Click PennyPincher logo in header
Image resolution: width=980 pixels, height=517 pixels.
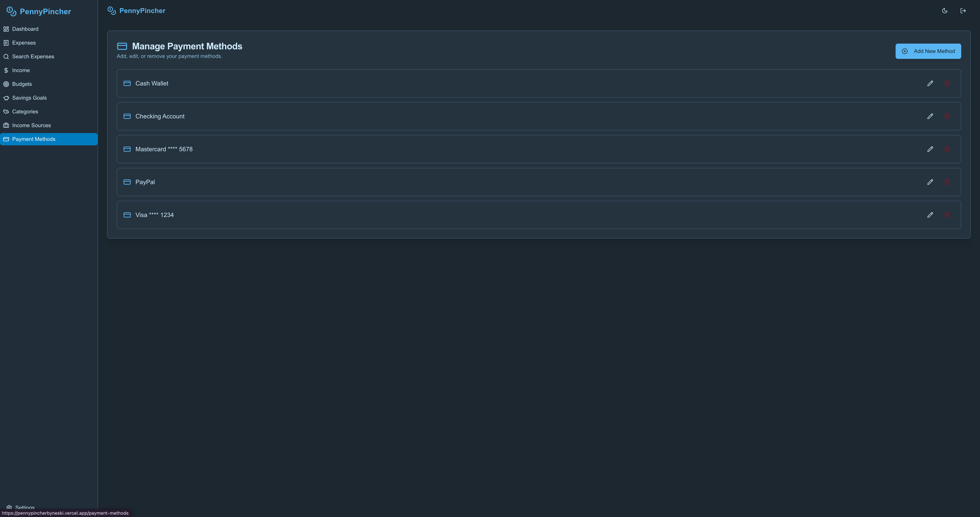tap(136, 11)
